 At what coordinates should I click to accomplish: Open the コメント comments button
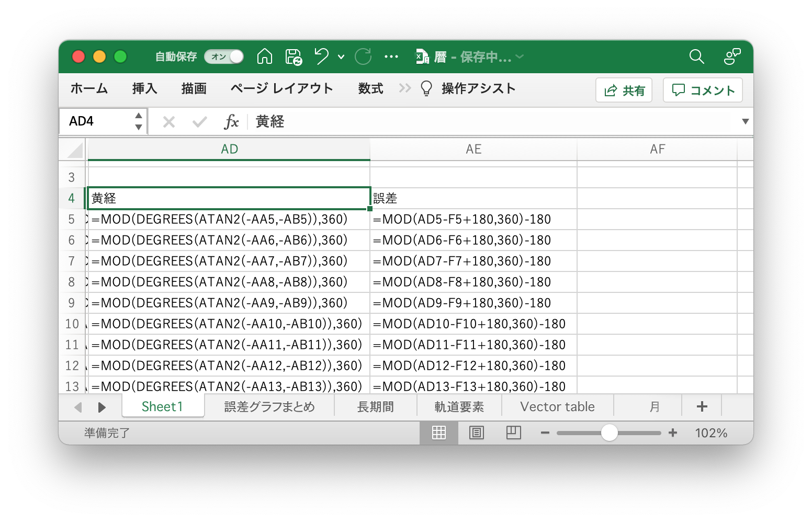click(x=703, y=90)
